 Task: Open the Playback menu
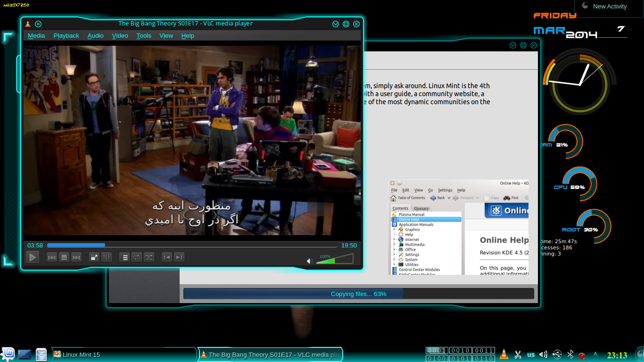(66, 36)
